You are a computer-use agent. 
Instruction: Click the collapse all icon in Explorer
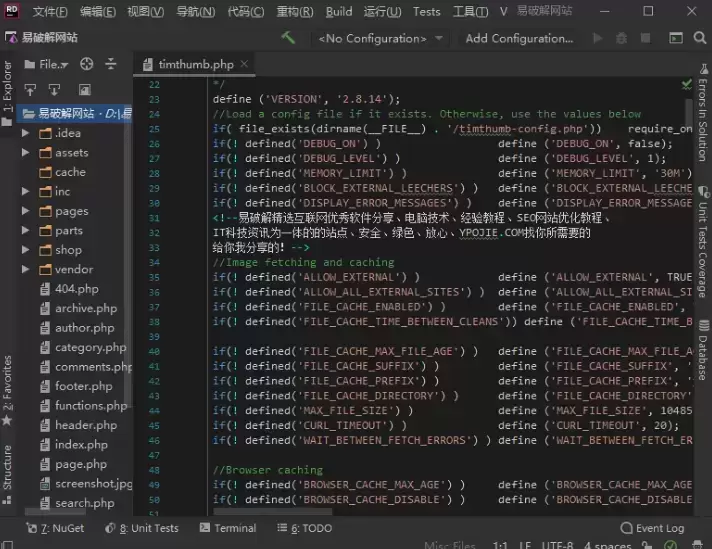111,64
